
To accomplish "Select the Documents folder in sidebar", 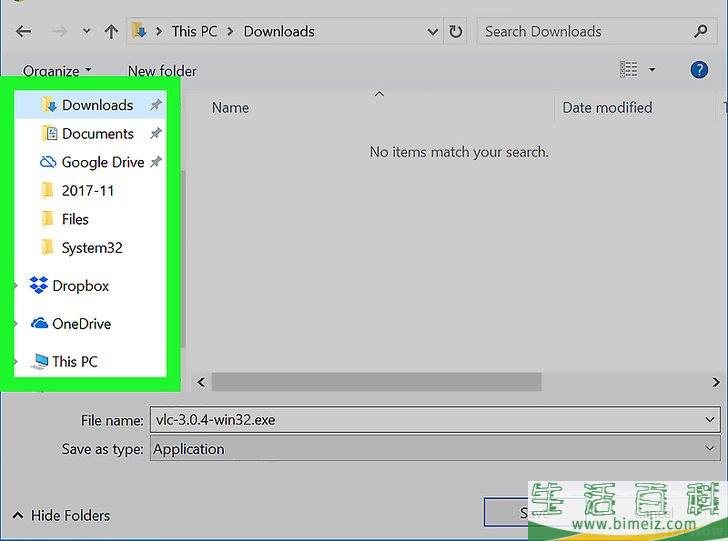I will click(97, 134).
